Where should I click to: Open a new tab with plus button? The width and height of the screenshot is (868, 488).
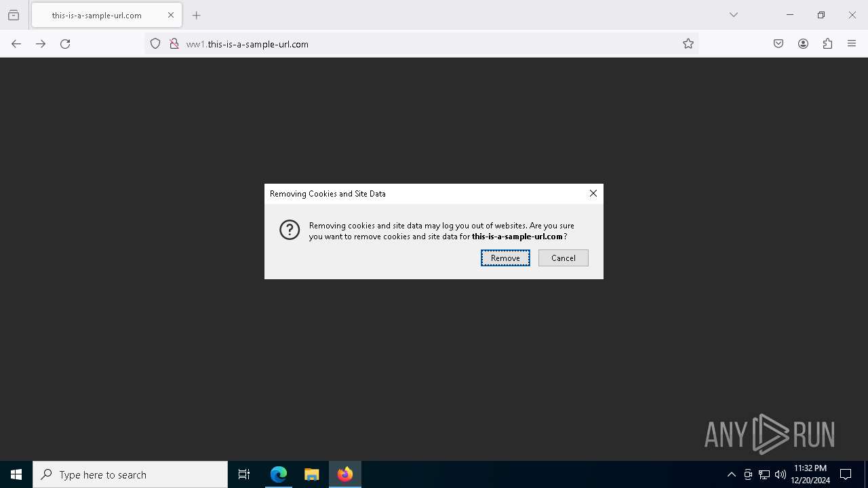click(x=197, y=15)
